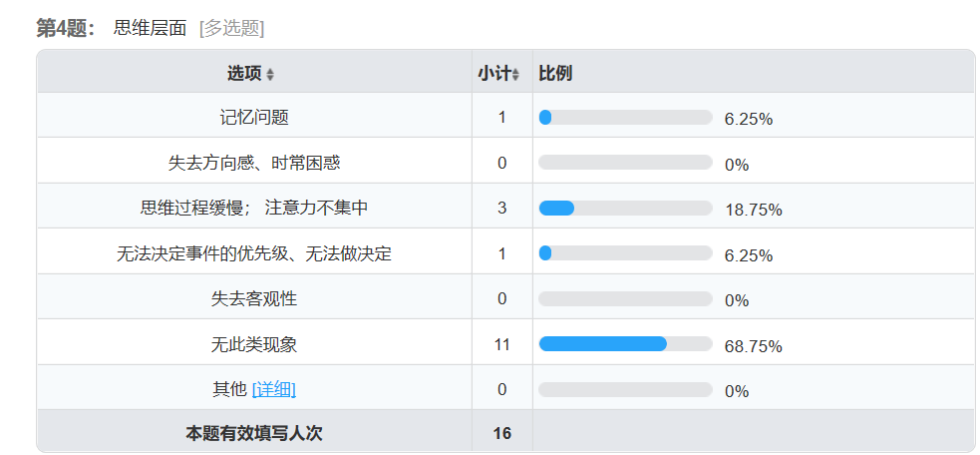Click the sort arrows beside 选项 header
The width and height of the screenshot is (980, 455).
coord(270,75)
